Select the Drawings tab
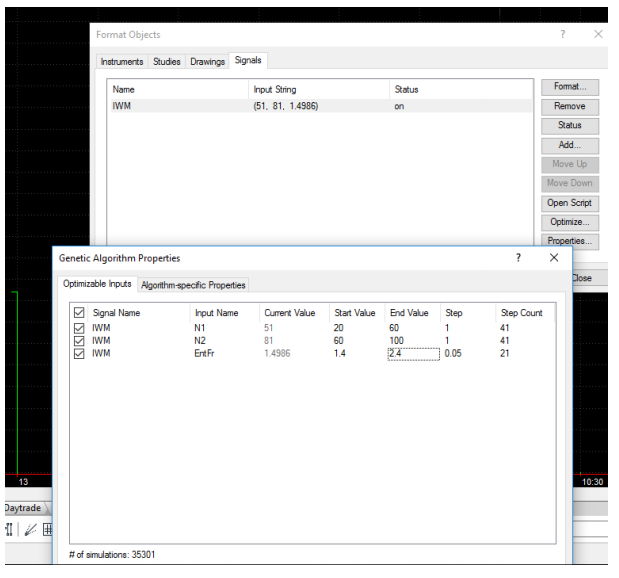 pyautogui.click(x=207, y=62)
